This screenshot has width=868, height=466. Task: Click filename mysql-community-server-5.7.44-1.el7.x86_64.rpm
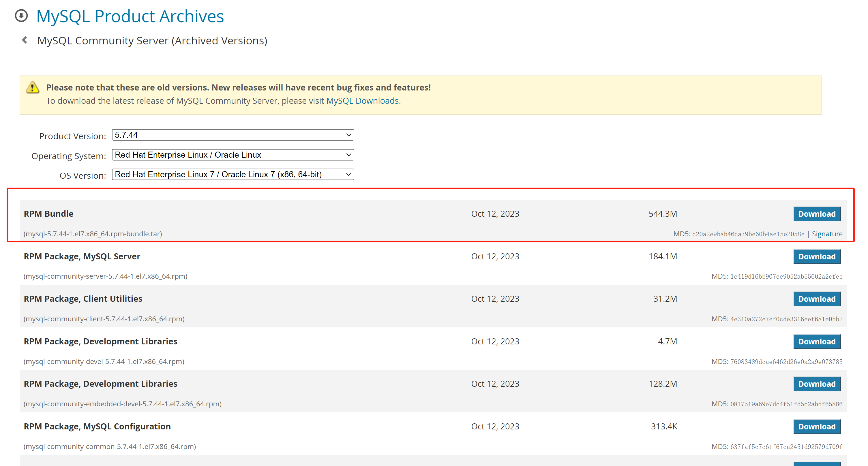click(x=106, y=276)
